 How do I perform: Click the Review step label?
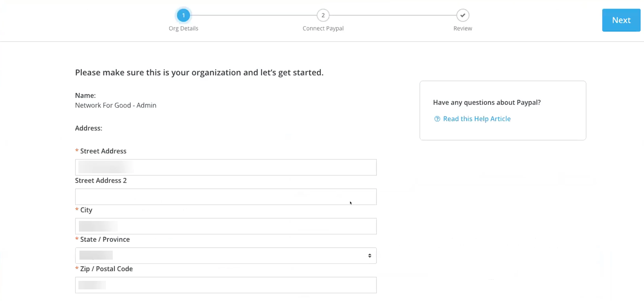tap(462, 28)
